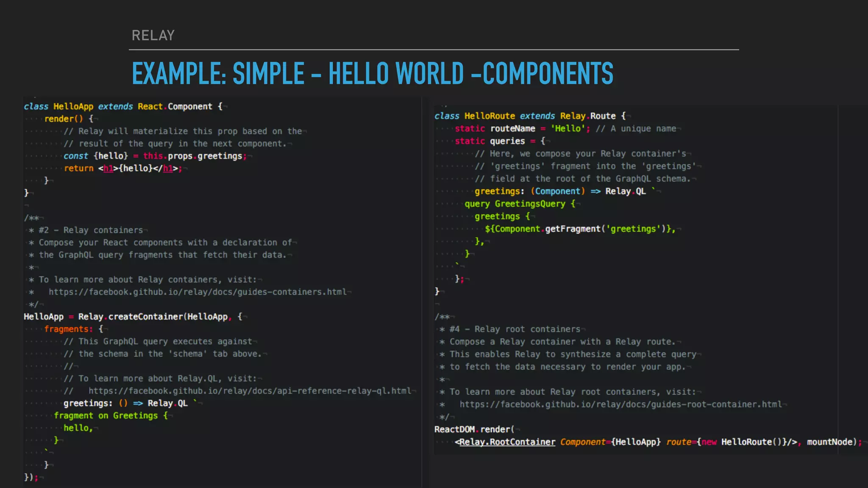Viewport: 868px width, 488px height.
Task: Click the slide title heading text
Action: (372, 73)
